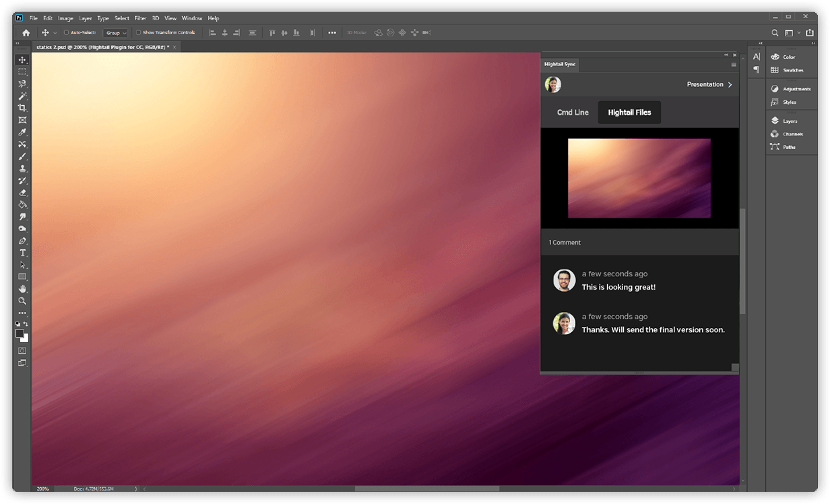Select the Horizontal Type tool
The image size is (830, 504).
22,253
